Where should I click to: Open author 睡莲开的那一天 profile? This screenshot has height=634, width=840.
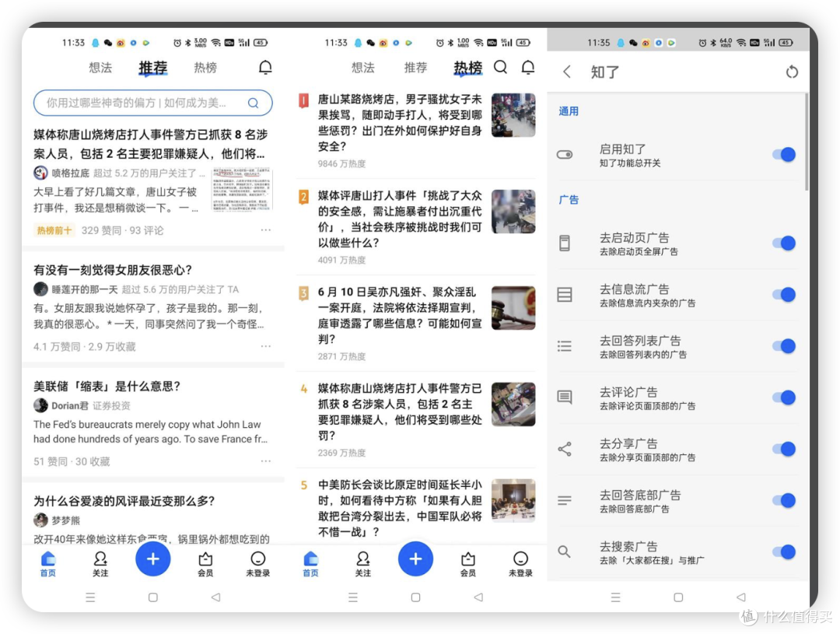coord(75,289)
